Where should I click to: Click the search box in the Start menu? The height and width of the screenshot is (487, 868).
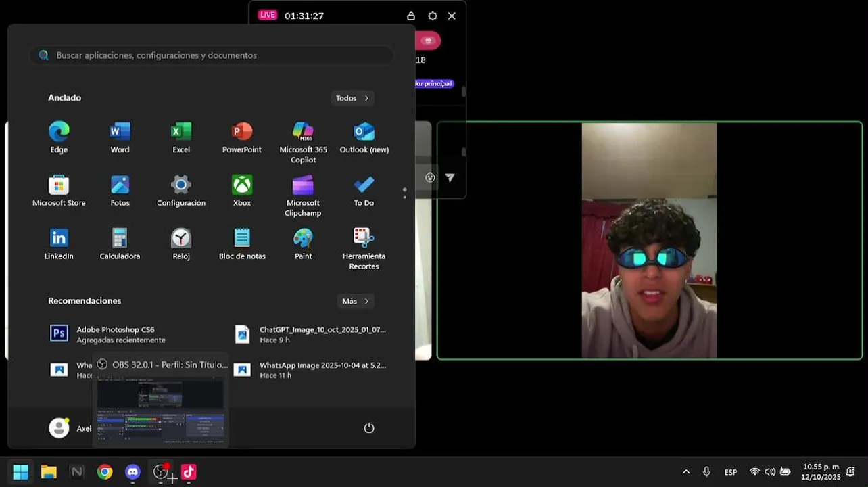(212, 55)
